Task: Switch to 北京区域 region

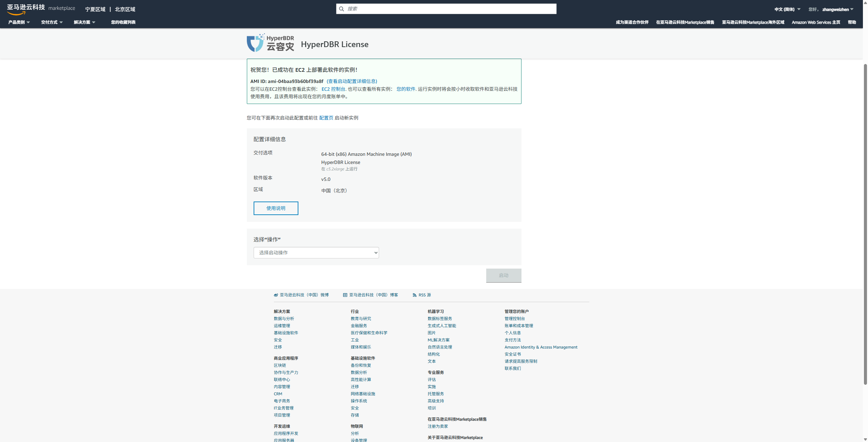Action: click(125, 9)
